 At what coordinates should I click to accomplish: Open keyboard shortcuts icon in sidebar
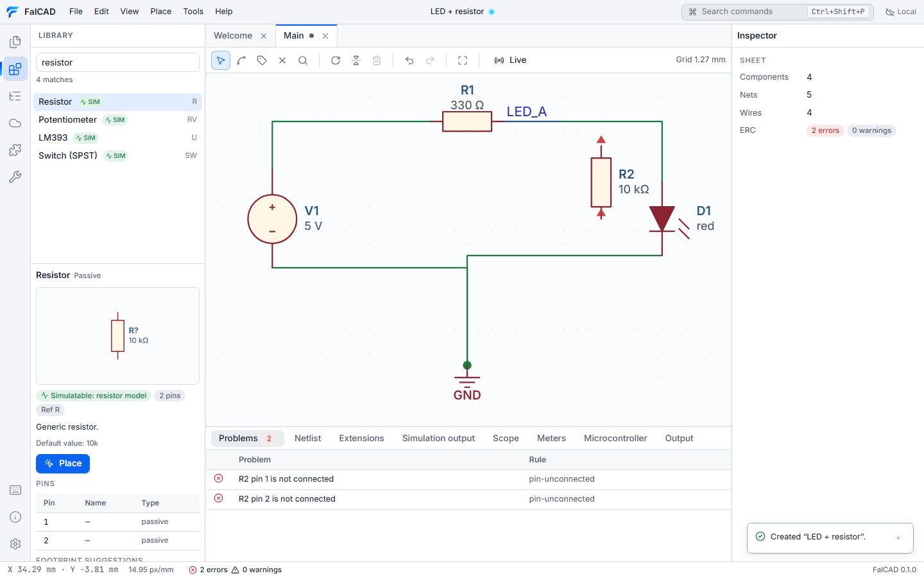coord(15,490)
